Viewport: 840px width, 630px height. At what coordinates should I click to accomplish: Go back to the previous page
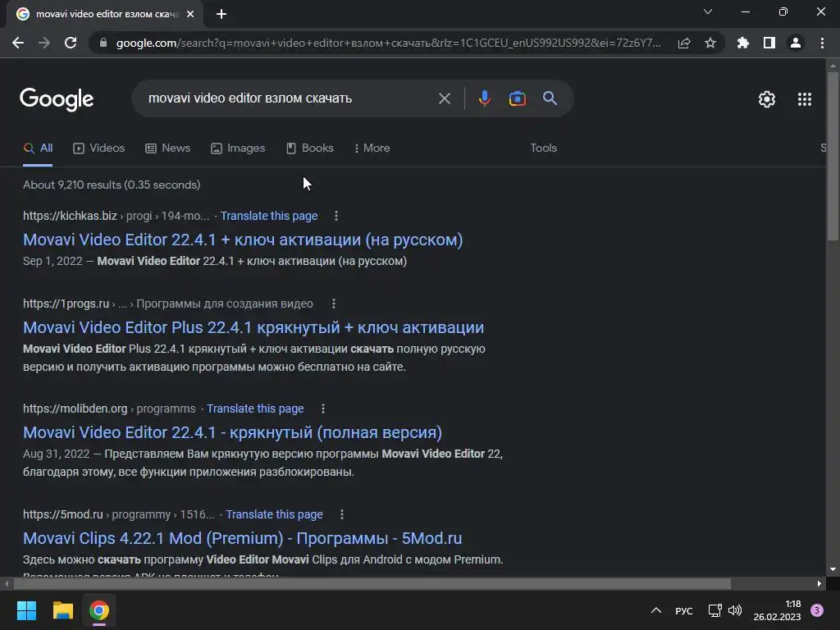(x=18, y=43)
